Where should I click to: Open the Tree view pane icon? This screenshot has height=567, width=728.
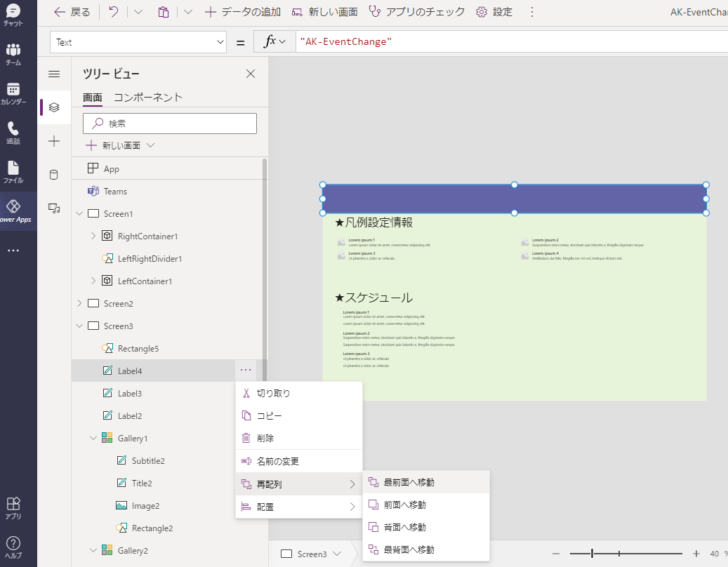pyautogui.click(x=54, y=107)
